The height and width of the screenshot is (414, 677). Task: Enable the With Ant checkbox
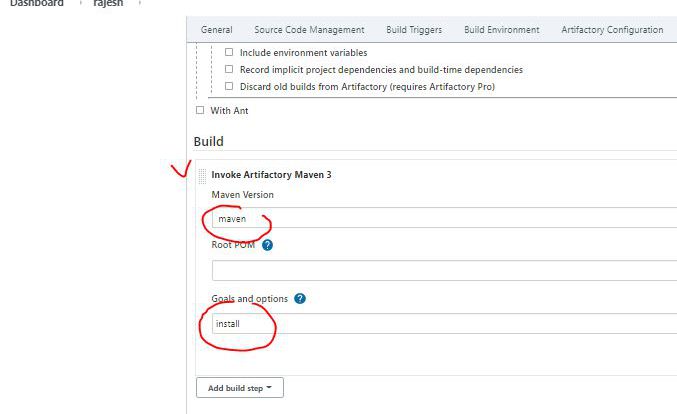(x=200, y=110)
